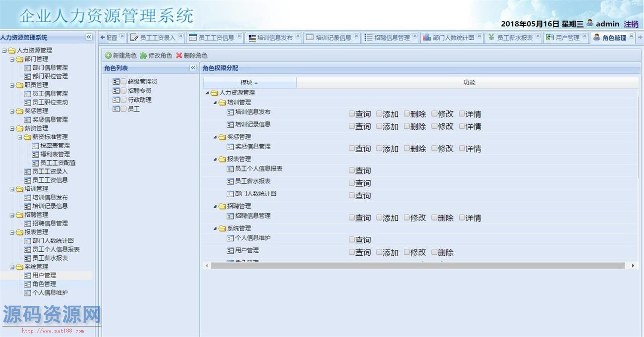This screenshot has width=644, height=337.
Task: Collapse the role list (角色列表) panel
Action: coord(193,68)
